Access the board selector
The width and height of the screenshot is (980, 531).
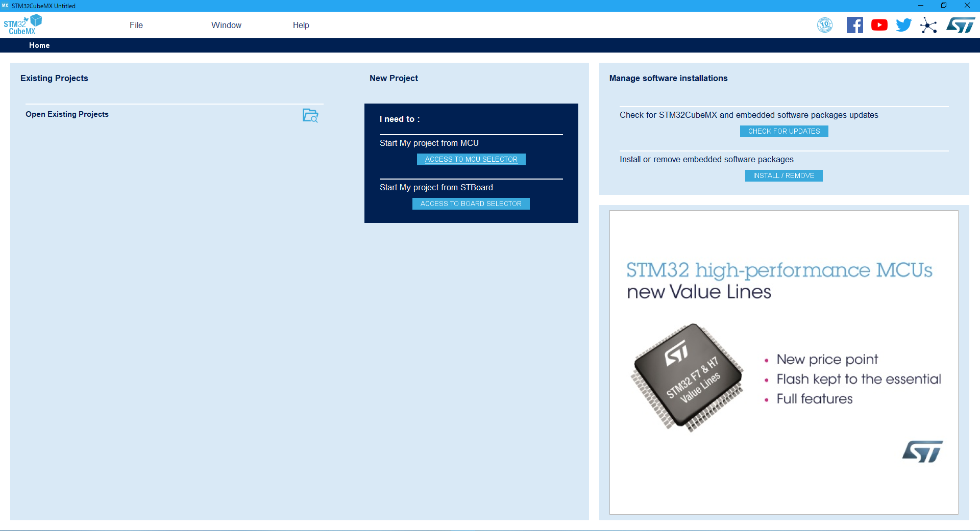pyautogui.click(x=471, y=204)
